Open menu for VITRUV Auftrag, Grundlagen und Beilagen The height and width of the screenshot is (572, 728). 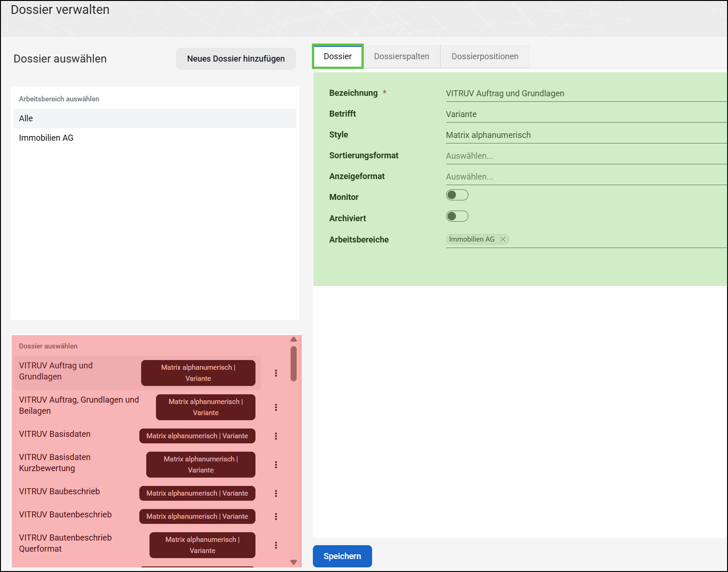click(276, 407)
